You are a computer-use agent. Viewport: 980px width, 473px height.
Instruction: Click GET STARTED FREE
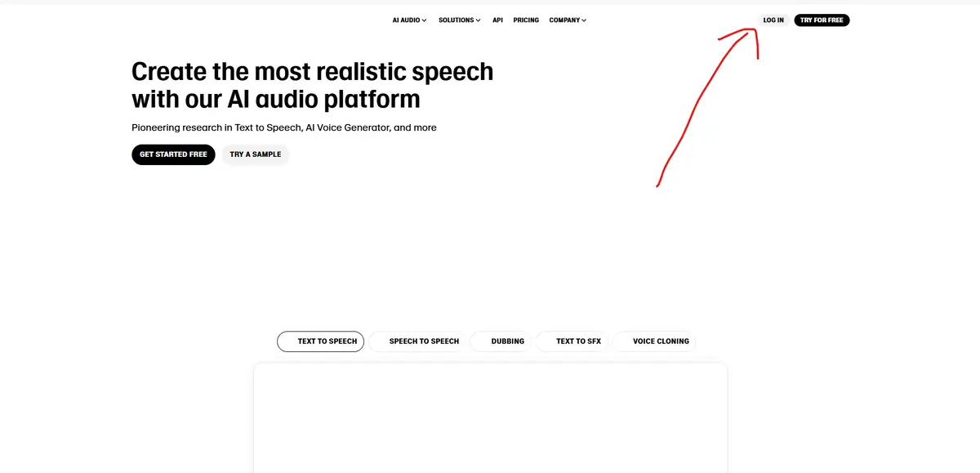pos(173,154)
